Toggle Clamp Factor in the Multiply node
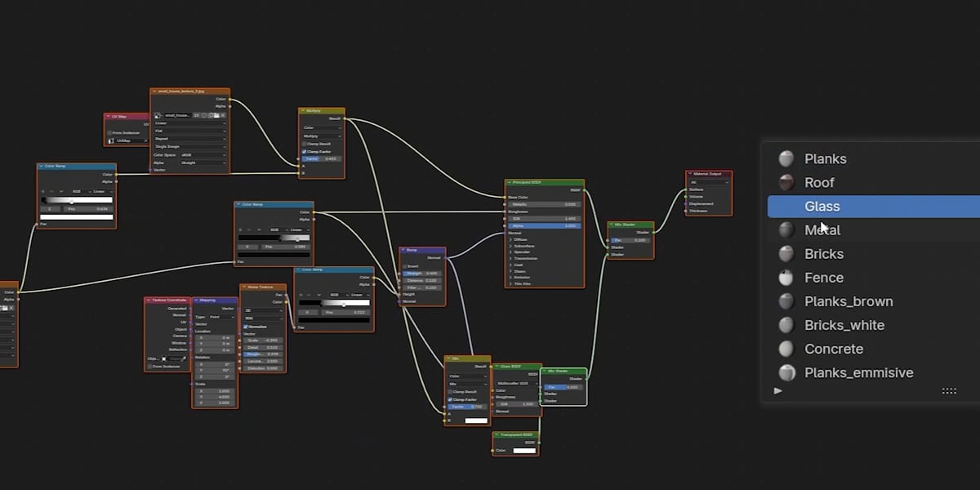The image size is (980, 490). tap(305, 151)
